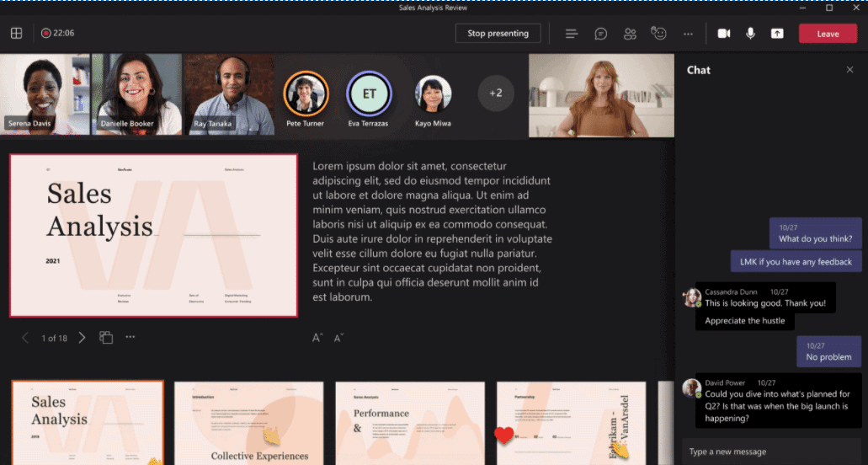Viewport: 868px width, 465px height.
Task: Click the Chat panel heading
Action: (x=699, y=70)
